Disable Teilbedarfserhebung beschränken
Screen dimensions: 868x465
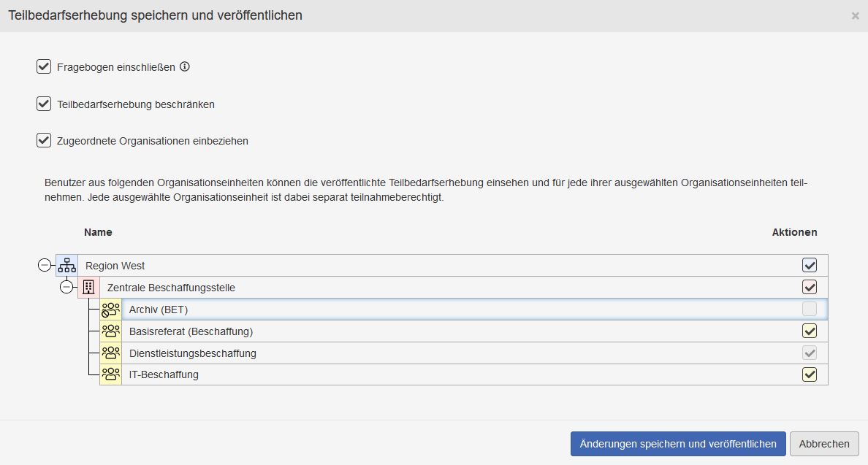43,103
